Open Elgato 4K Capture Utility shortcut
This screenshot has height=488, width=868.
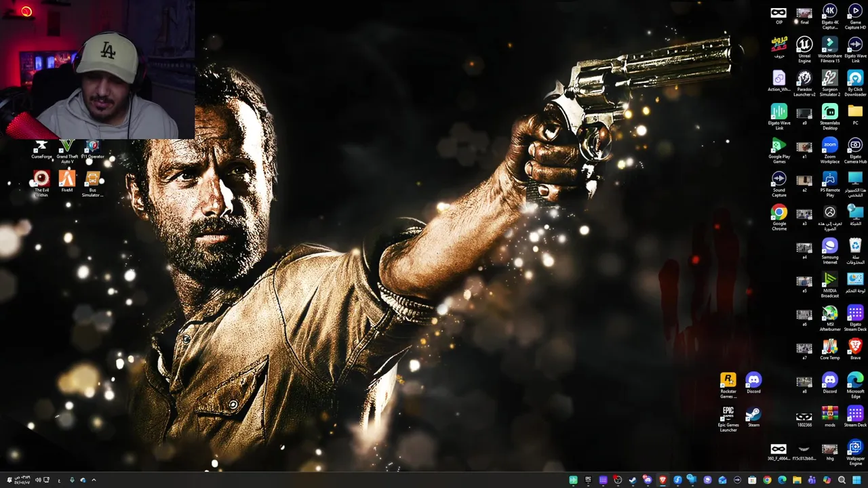829,16
